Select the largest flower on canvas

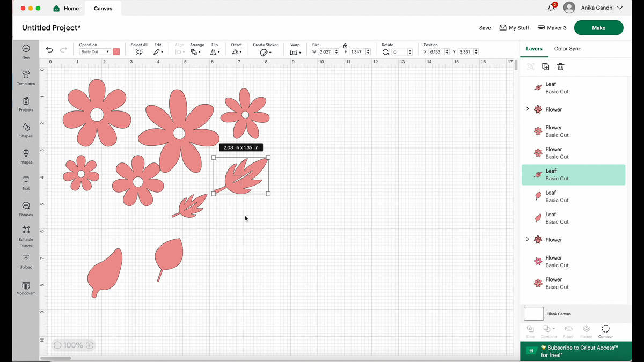coord(179,131)
